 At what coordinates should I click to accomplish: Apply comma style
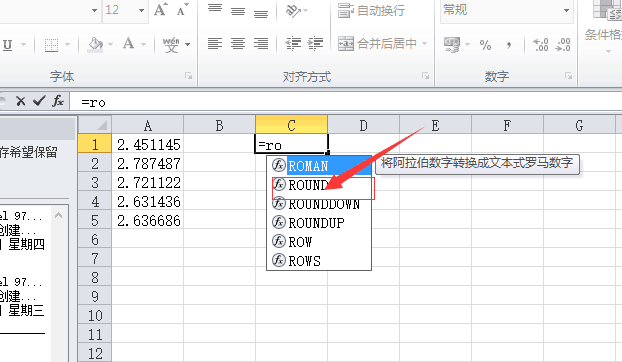[x=509, y=45]
